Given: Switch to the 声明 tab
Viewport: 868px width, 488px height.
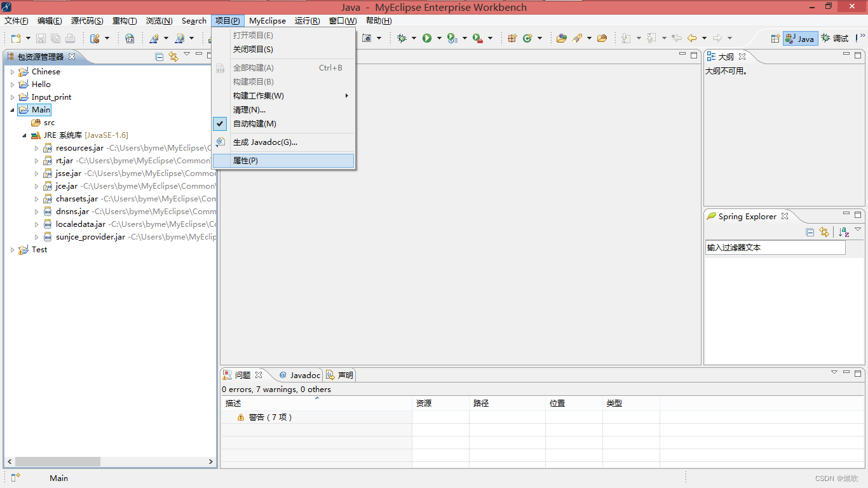Looking at the screenshot, I should point(340,376).
